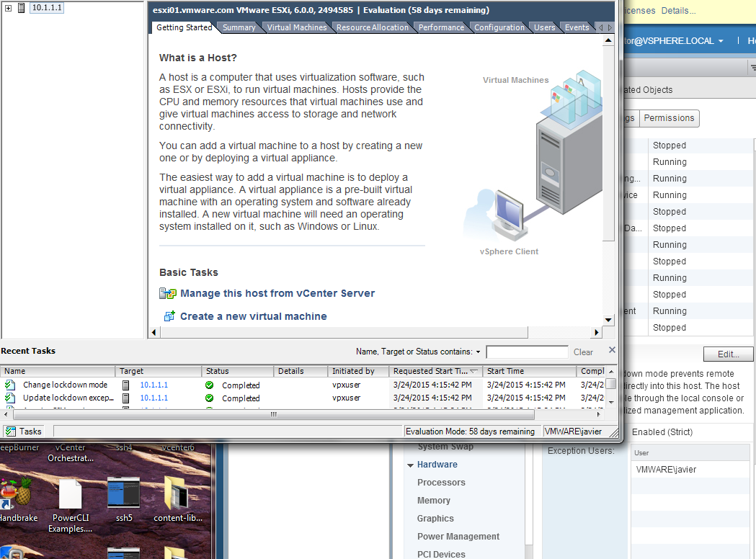Viewport: 756px width, 559px height.
Task: Click the new virtual machine icon
Action: (x=169, y=316)
